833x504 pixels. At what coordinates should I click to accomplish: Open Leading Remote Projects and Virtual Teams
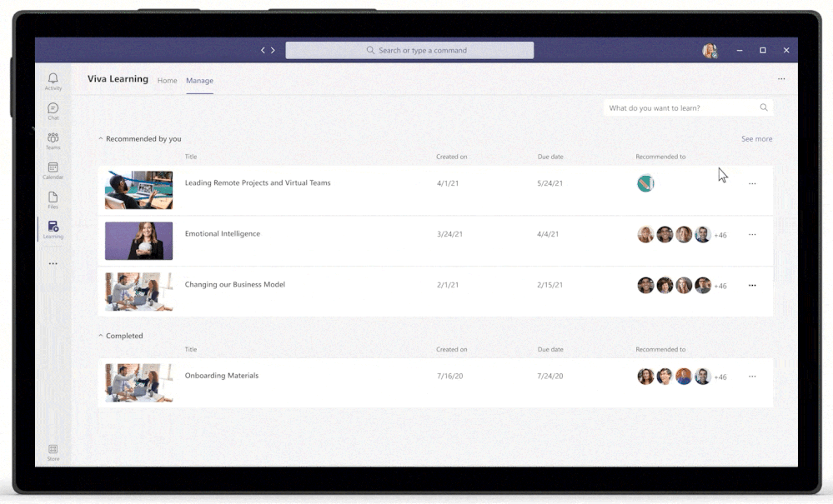point(258,182)
